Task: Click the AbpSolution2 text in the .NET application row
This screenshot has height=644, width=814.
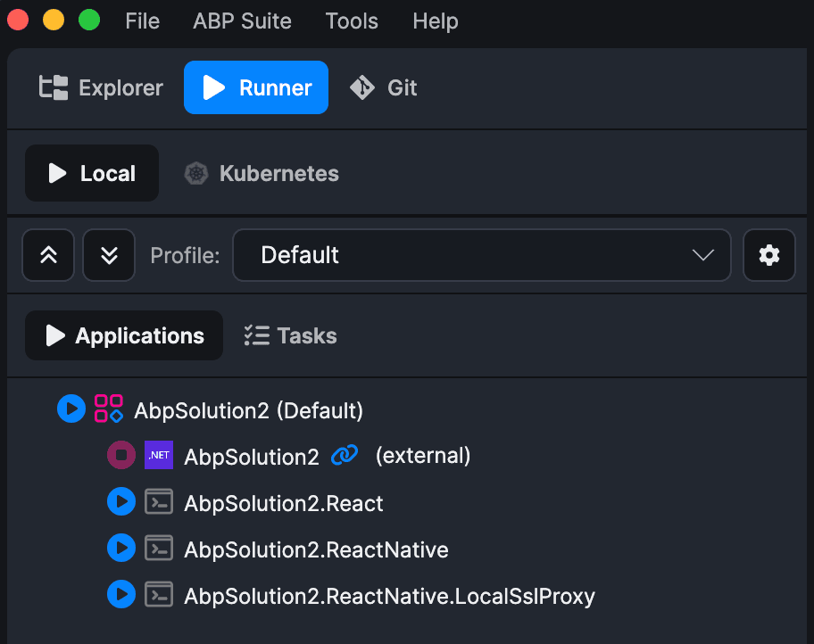Action: coord(252,458)
